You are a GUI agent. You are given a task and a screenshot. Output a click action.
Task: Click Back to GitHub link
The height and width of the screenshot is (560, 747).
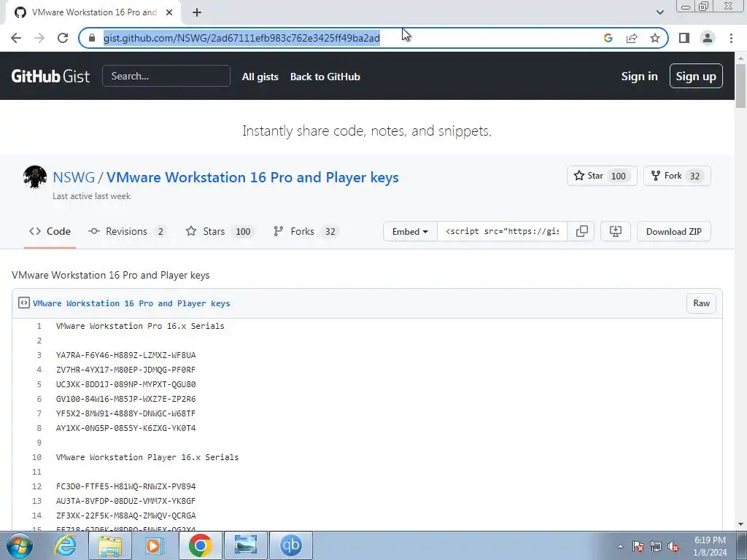click(325, 77)
